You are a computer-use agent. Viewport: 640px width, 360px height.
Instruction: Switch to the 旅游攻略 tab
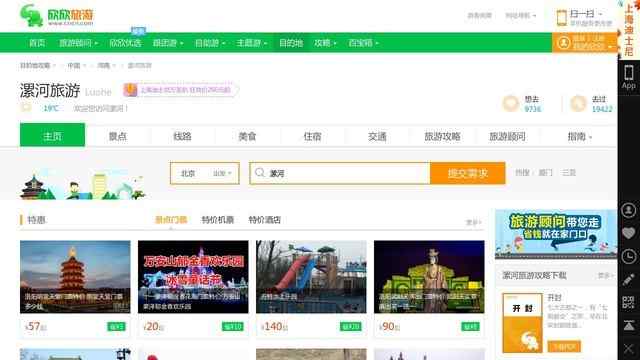(442, 136)
